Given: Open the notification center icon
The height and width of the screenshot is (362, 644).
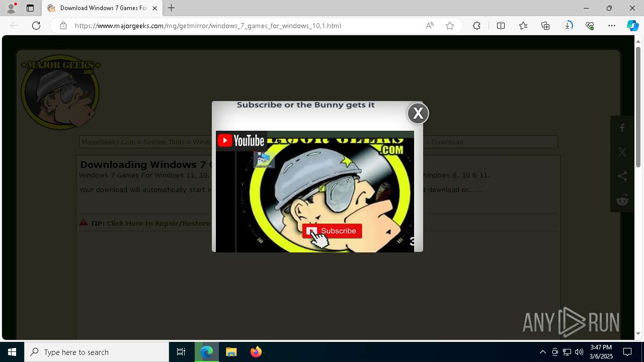Looking at the screenshot, I should tap(627, 352).
